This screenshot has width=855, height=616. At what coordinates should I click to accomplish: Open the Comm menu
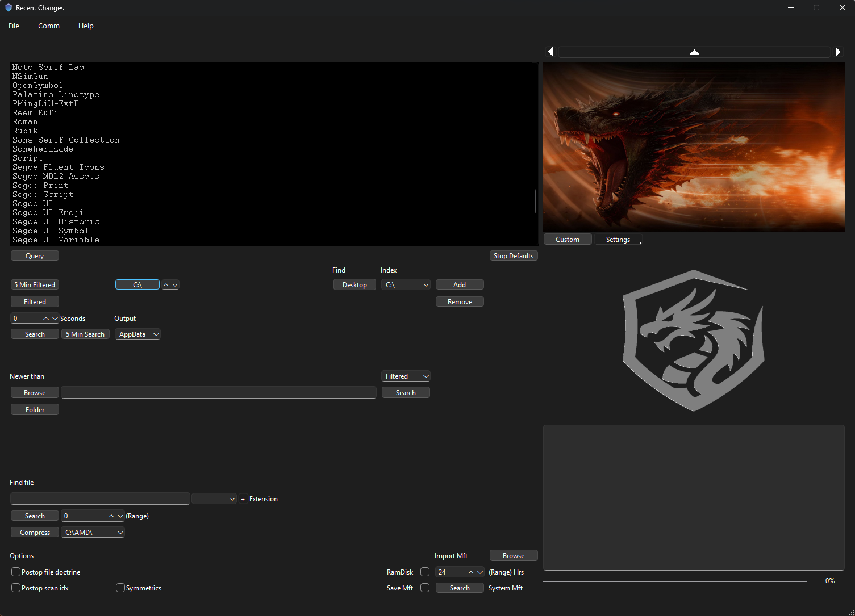pos(49,26)
